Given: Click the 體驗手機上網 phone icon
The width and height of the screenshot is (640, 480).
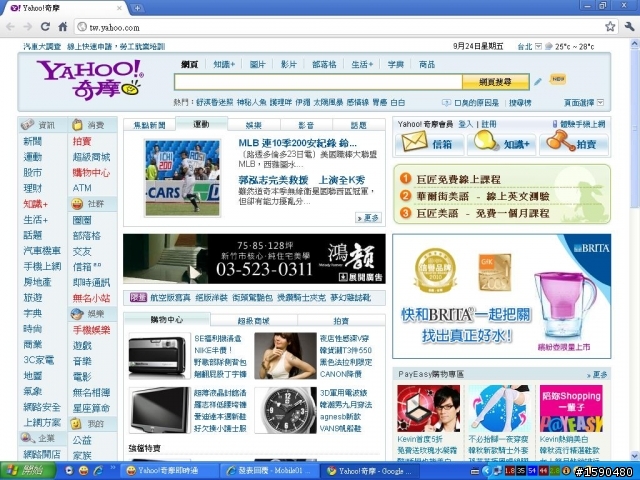Looking at the screenshot, I should (x=555, y=124).
